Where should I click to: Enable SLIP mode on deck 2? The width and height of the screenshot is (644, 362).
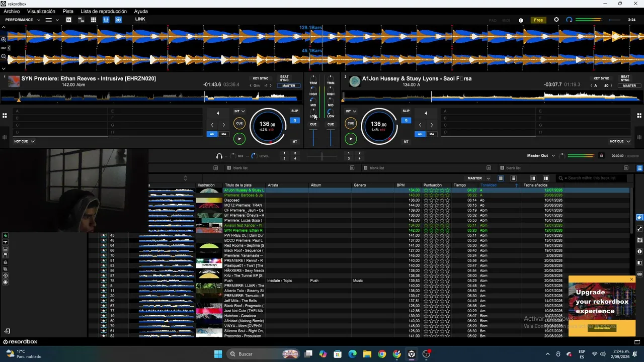[x=406, y=111]
